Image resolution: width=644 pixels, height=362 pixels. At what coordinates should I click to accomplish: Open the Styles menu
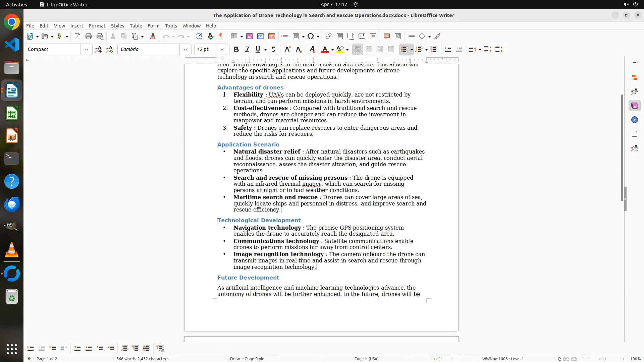pyautogui.click(x=117, y=26)
